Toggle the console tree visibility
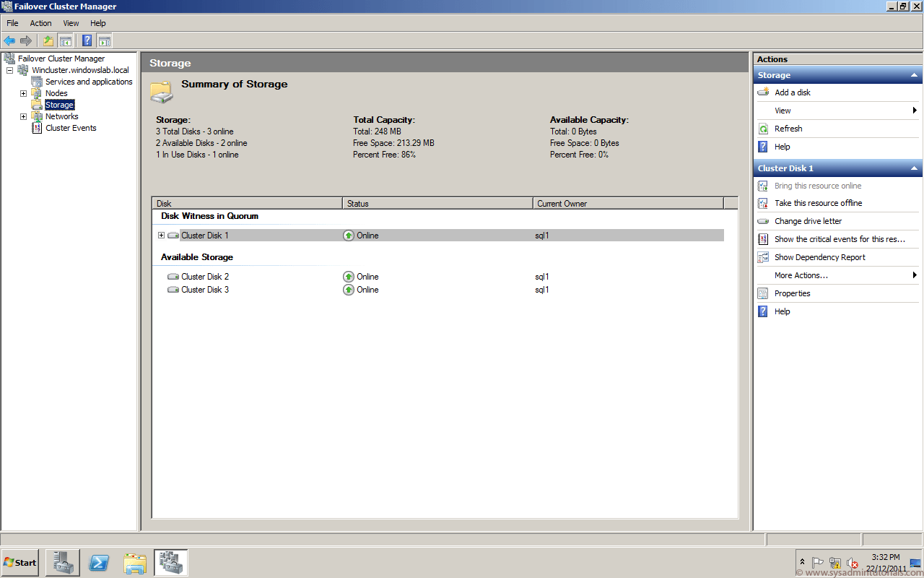924x578 pixels. tap(66, 40)
